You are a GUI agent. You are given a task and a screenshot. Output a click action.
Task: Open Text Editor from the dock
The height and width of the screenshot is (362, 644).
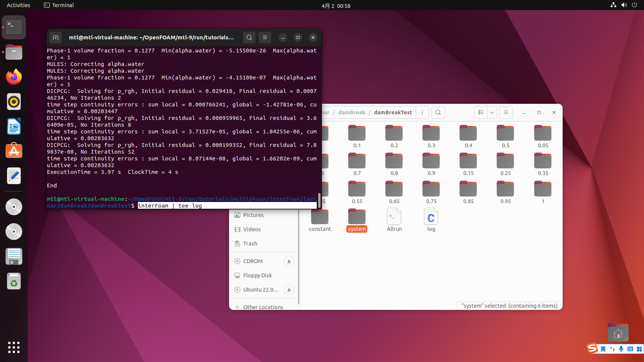[14, 176]
